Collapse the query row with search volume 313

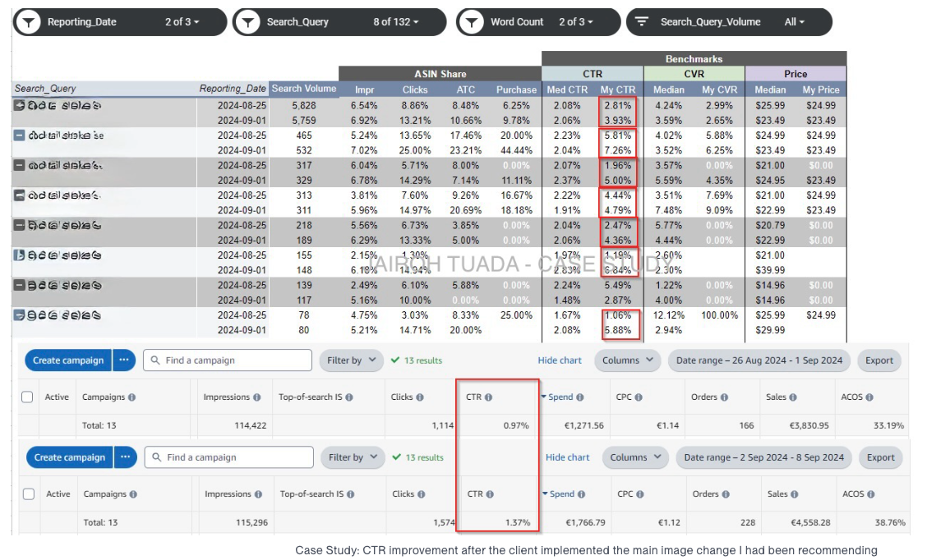20,195
